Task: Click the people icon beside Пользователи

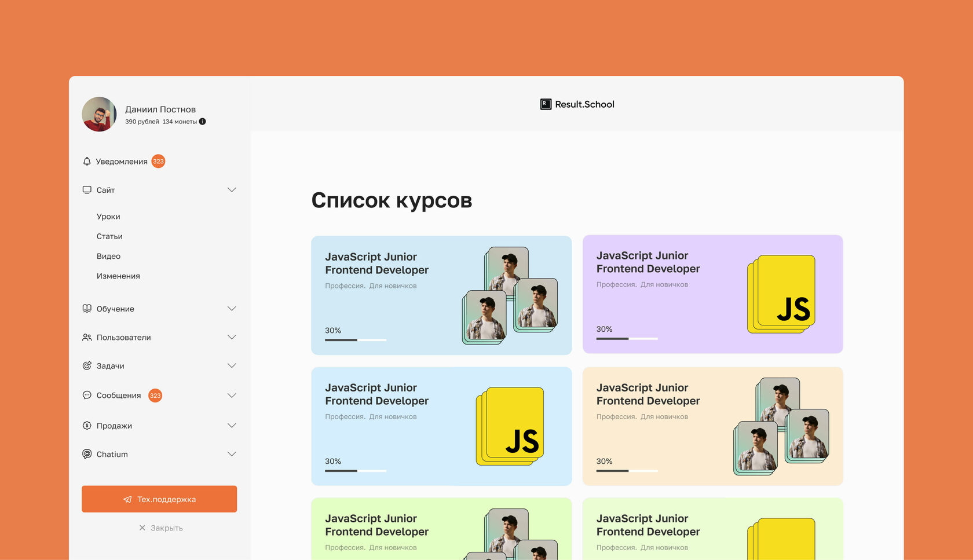Action: 87,337
